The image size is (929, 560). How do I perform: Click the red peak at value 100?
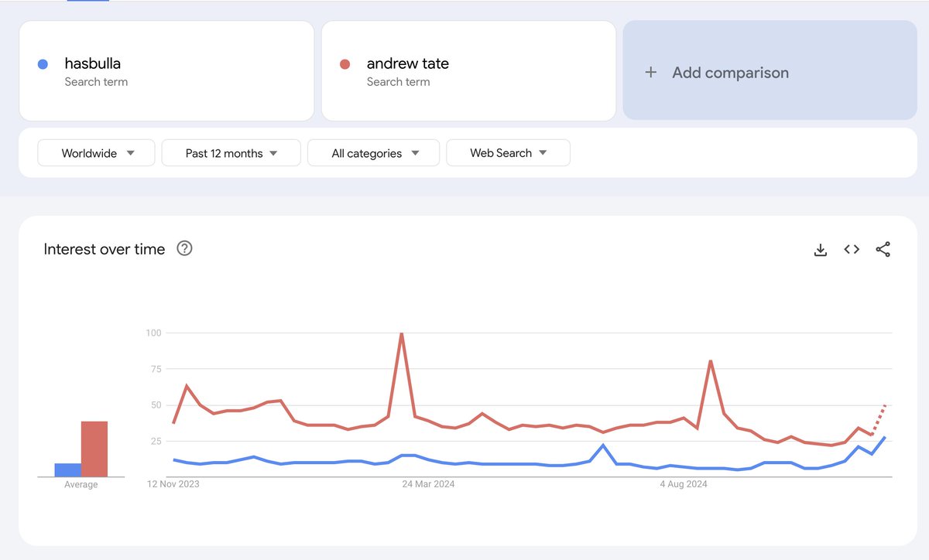click(401, 333)
